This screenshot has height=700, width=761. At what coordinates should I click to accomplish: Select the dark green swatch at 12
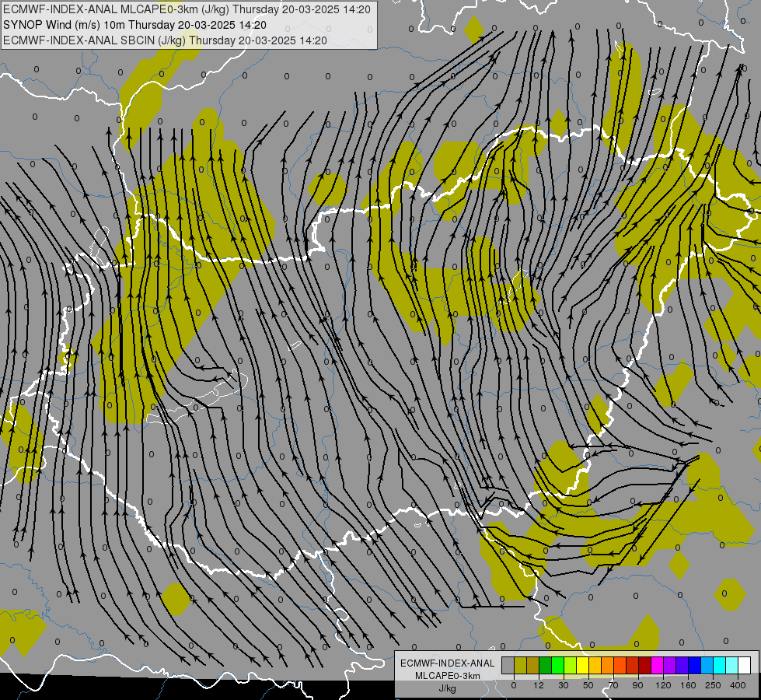[546, 665]
